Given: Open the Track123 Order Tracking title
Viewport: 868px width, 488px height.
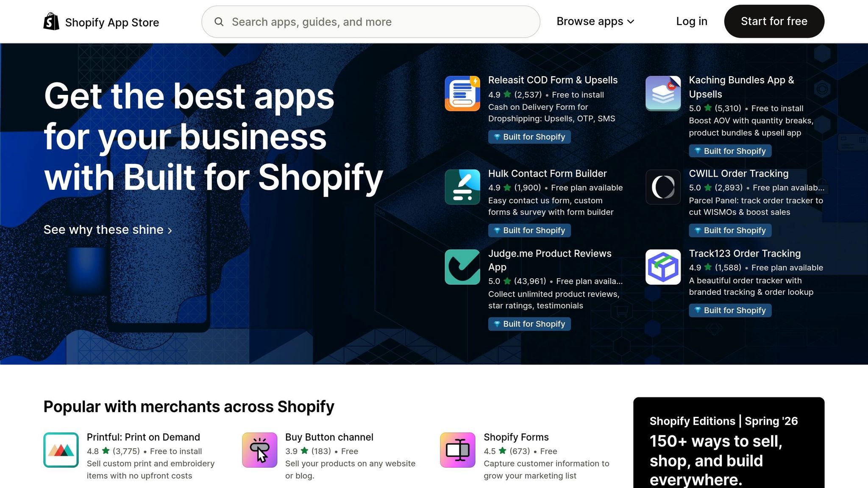Looking at the screenshot, I should coord(745,254).
